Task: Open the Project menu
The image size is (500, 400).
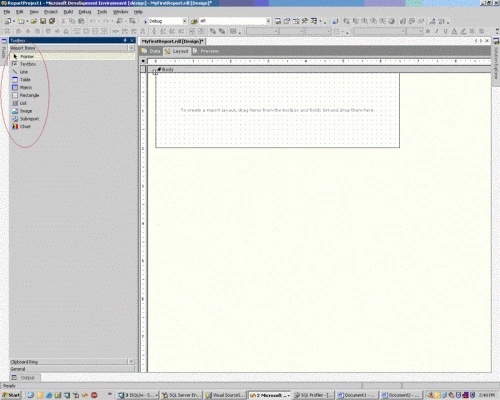Action: [51, 12]
